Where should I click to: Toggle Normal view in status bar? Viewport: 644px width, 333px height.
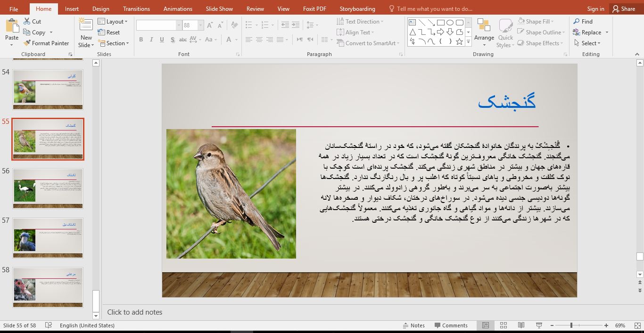(485, 325)
